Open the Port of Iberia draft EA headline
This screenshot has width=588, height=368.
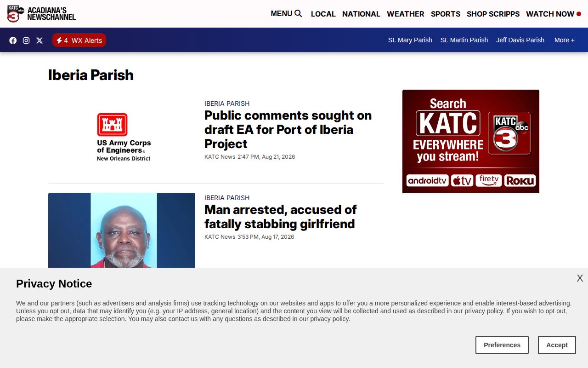(288, 129)
